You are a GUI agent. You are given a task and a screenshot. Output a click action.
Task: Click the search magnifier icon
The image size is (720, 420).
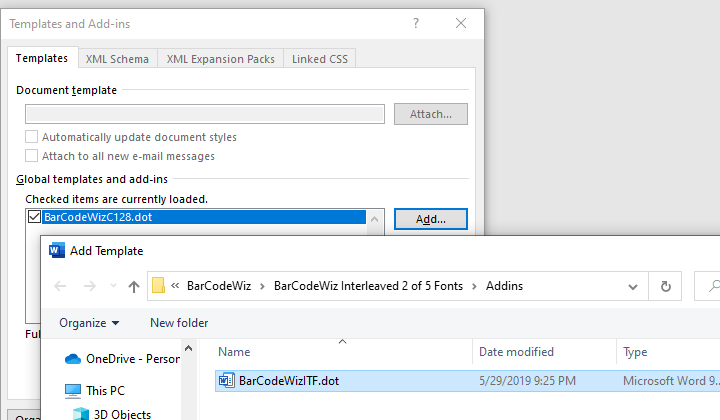coord(713,286)
